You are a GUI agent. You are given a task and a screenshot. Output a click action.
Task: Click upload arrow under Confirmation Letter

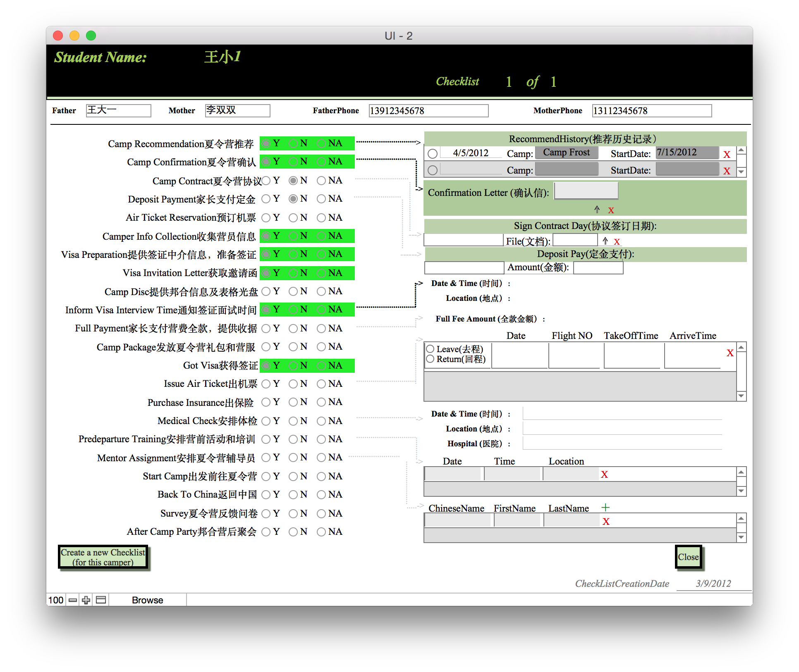[597, 210]
